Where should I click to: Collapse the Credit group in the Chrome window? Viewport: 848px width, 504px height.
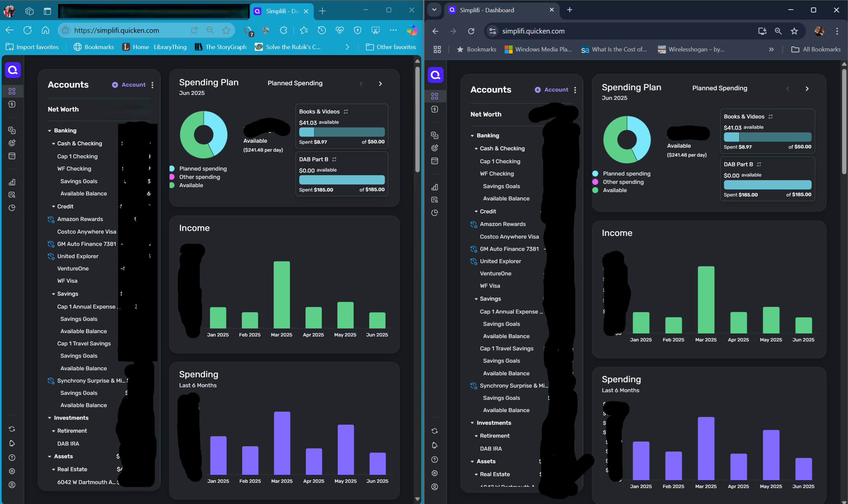point(476,212)
